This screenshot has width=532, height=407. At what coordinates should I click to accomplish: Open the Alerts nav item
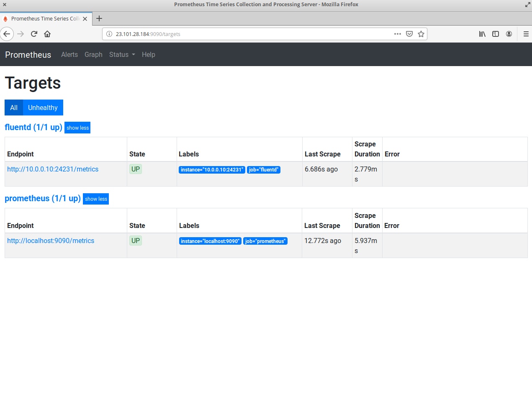pos(69,54)
